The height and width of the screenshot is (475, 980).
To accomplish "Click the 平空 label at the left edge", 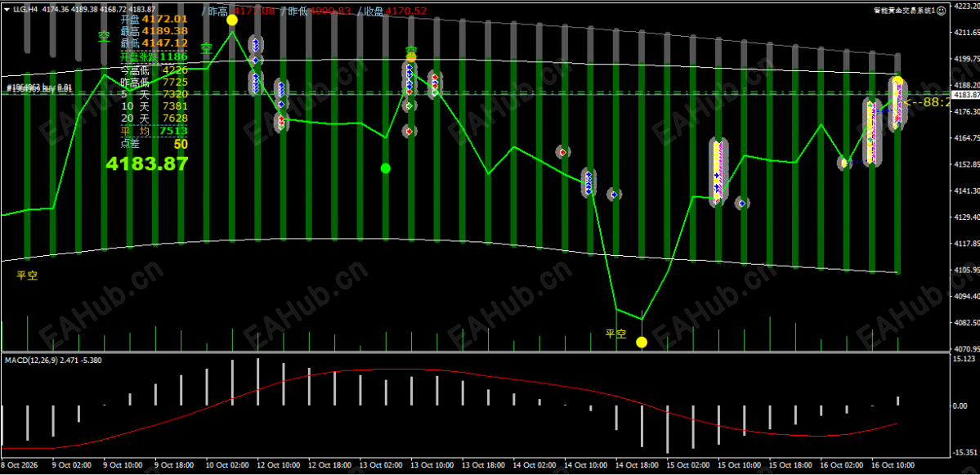I will coord(27,275).
